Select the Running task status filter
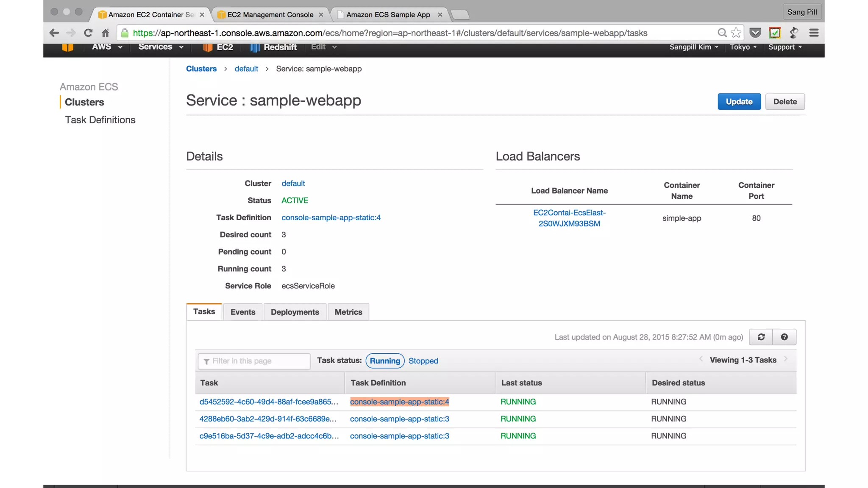The width and height of the screenshot is (868, 488). click(x=384, y=360)
